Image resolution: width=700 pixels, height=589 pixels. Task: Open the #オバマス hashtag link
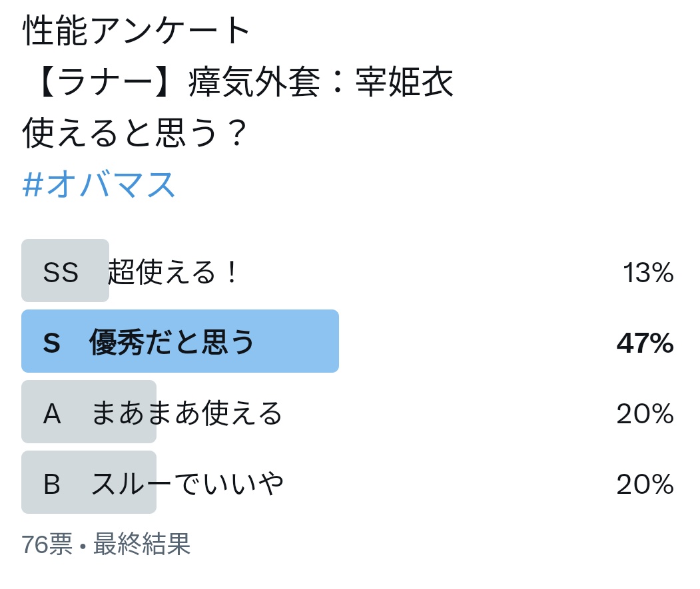pyautogui.click(x=99, y=184)
